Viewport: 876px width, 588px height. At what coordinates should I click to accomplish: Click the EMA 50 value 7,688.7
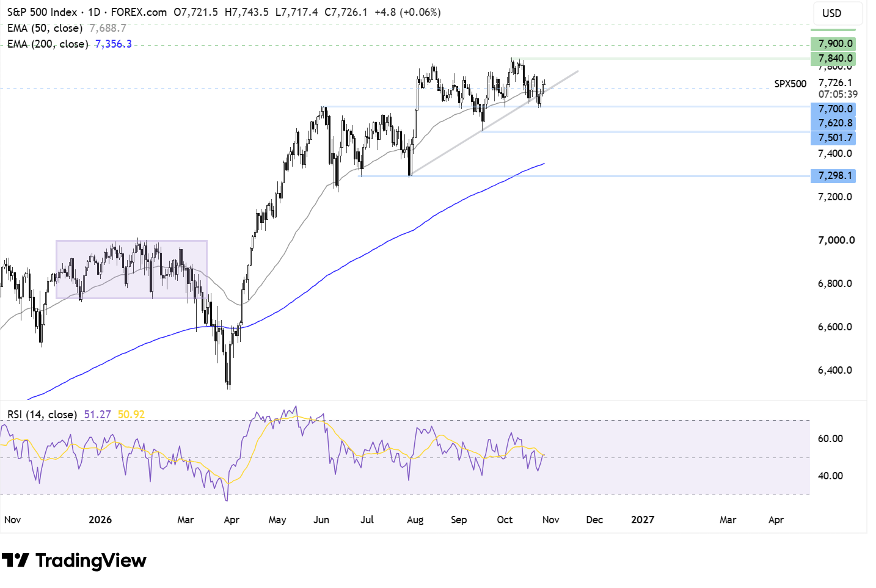[x=108, y=28]
